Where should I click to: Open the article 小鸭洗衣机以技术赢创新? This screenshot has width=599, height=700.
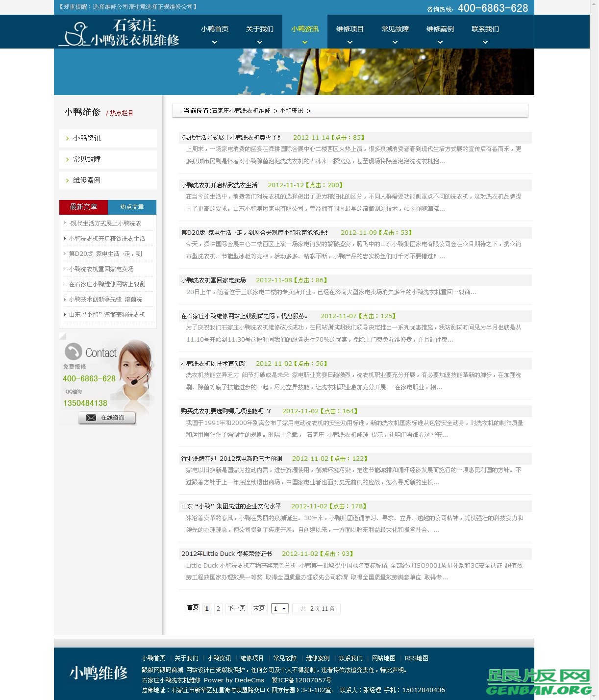(214, 363)
